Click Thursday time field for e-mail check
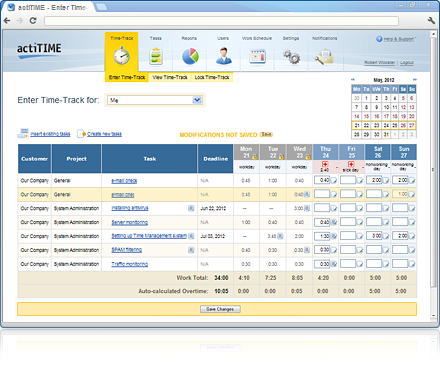 point(322,180)
